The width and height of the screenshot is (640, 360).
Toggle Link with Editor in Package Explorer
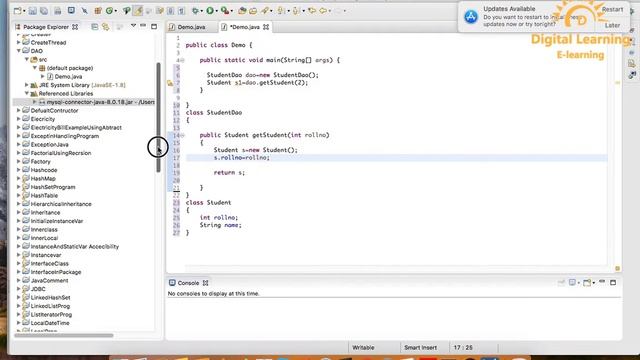click(x=106, y=27)
